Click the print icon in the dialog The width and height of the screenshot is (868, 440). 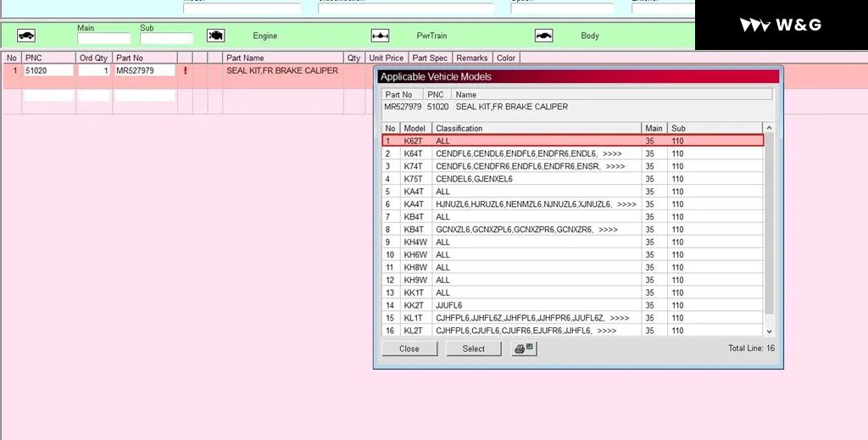point(524,348)
